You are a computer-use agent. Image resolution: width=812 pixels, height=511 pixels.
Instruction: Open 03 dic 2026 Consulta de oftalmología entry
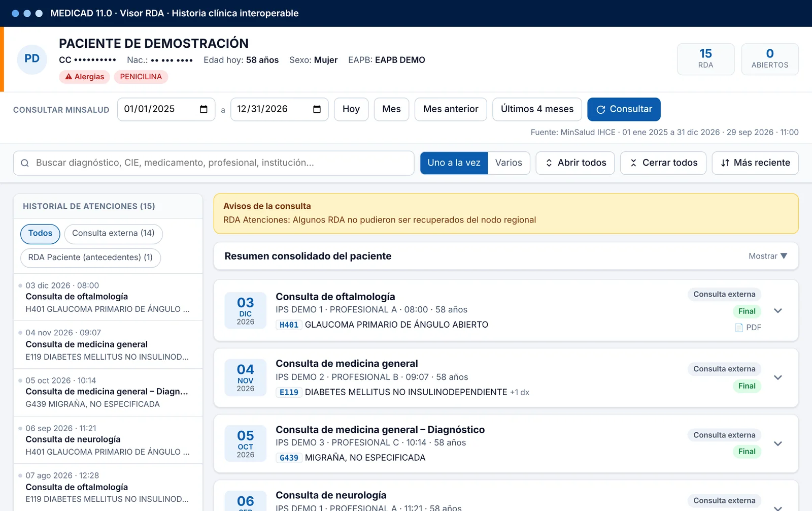108,297
